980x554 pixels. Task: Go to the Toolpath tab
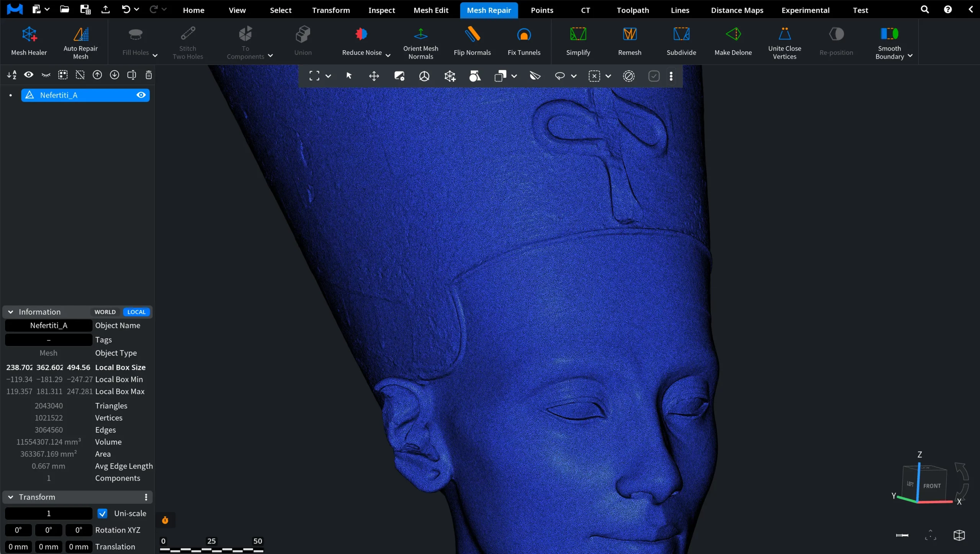click(x=633, y=10)
